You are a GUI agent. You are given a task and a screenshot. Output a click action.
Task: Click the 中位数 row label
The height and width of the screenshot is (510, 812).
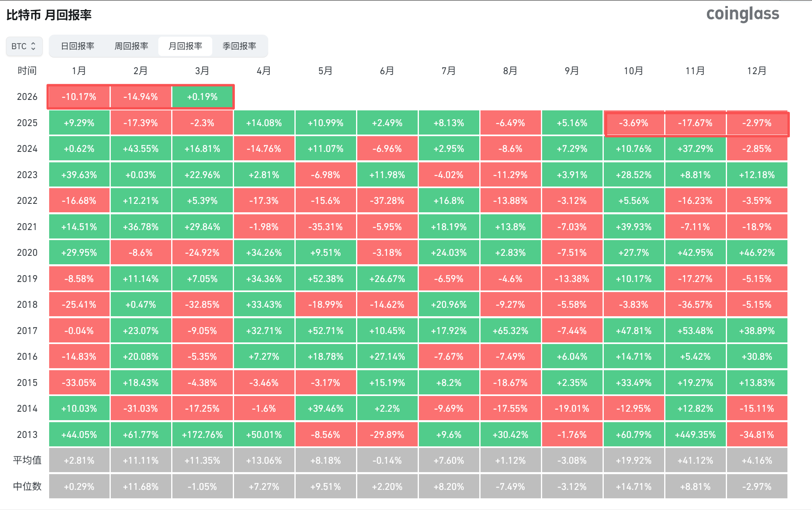(x=27, y=486)
